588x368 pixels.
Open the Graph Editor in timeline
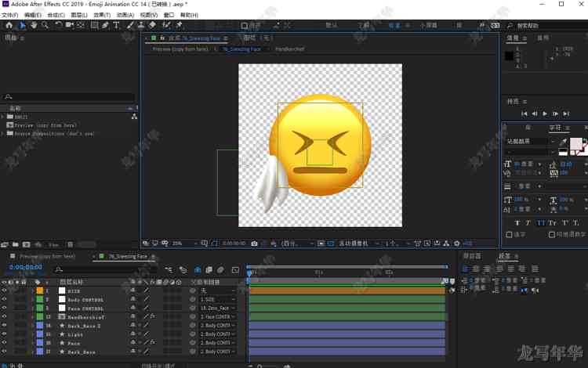pyautogui.click(x=235, y=269)
